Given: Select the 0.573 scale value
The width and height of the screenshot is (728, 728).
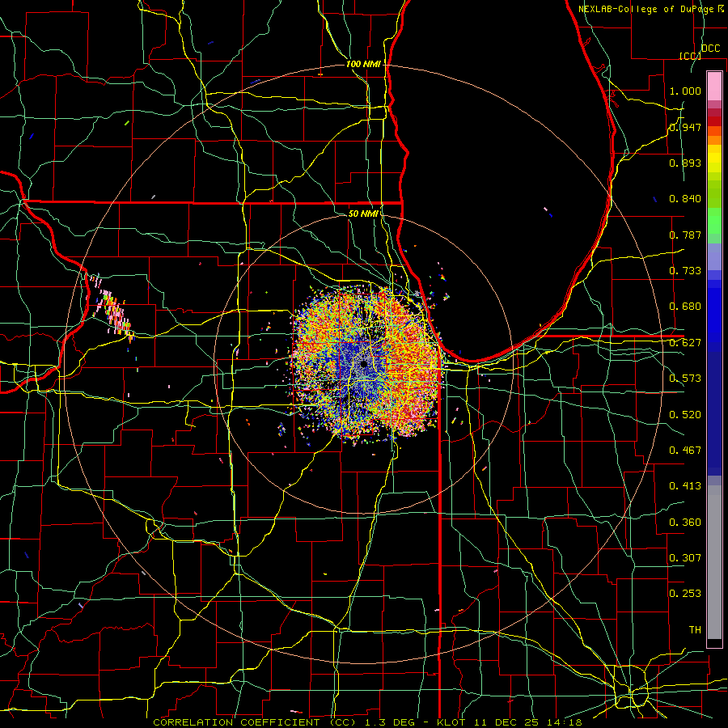Looking at the screenshot, I should [x=685, y=379].
